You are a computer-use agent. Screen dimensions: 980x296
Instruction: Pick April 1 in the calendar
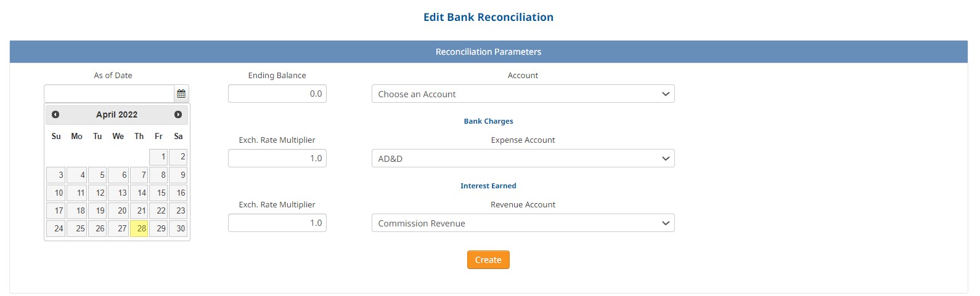point(158,157)
